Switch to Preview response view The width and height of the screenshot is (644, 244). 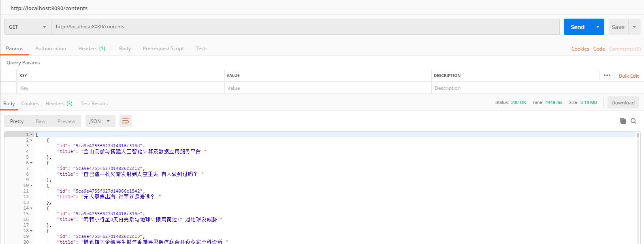click(66, 121)
